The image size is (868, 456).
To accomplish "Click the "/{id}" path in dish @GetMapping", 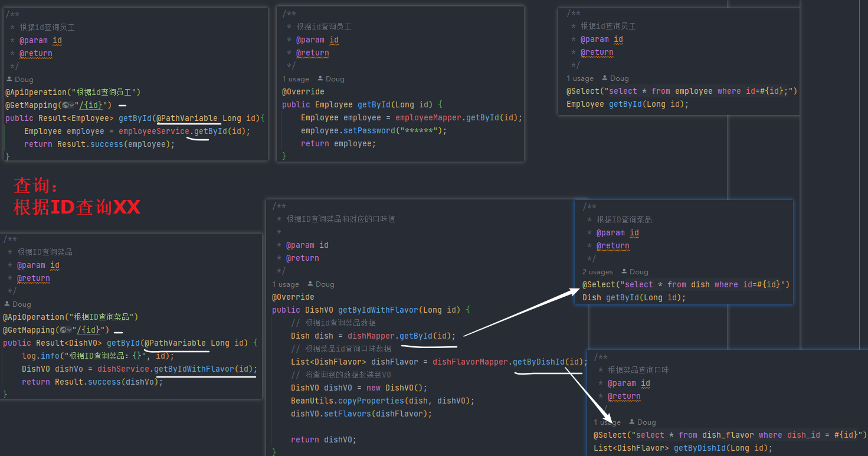I will tap(90, 330).
